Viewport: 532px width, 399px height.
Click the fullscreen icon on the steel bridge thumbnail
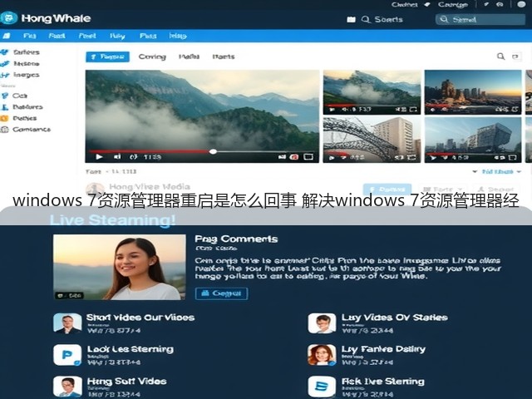click(x=411, y=157)
